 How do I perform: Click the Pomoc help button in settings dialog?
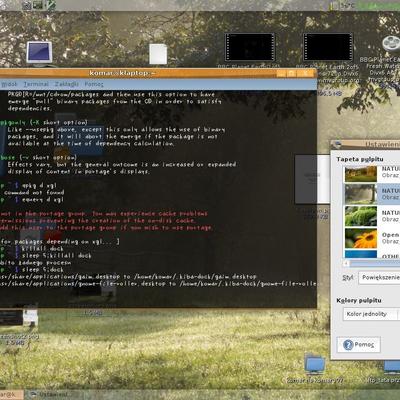pos(358,344)
